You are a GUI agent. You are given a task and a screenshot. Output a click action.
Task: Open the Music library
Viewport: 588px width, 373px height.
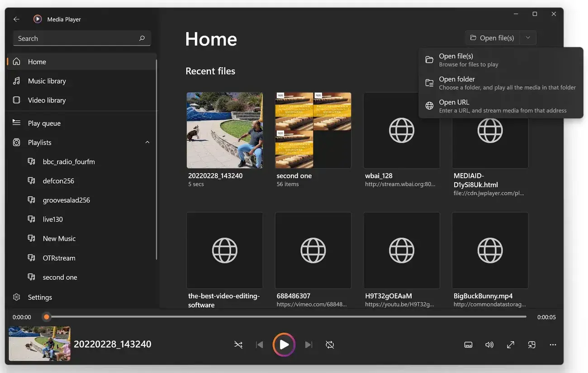(46, 81)
